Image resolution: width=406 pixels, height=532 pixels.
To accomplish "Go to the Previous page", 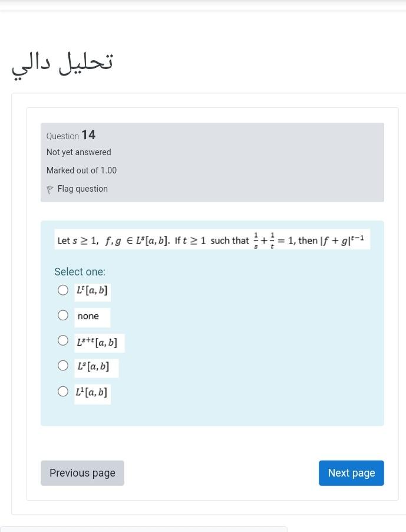I will click(82, 473).
